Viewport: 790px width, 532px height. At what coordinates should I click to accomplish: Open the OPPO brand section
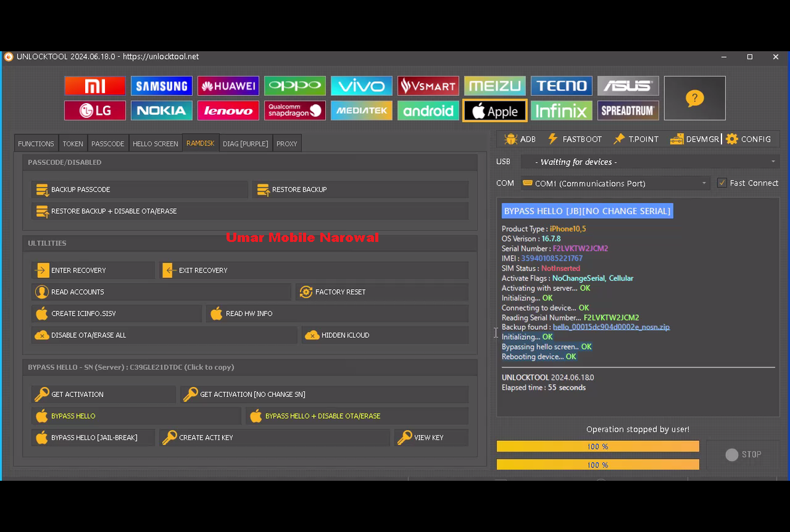[295, 86]
